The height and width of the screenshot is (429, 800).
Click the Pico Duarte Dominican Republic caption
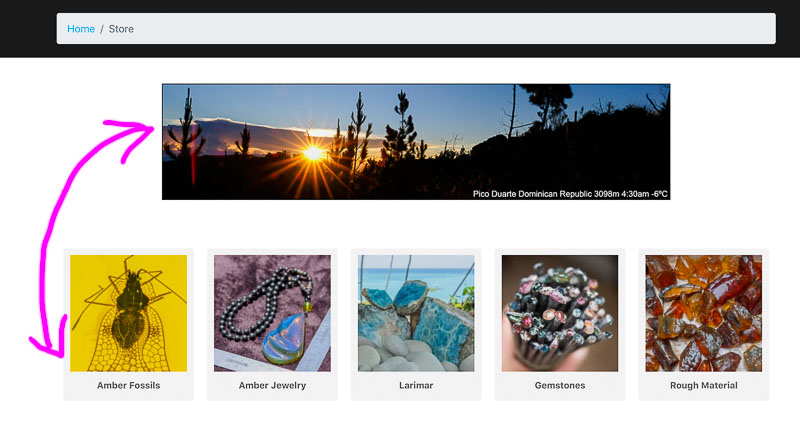[570, 194]
